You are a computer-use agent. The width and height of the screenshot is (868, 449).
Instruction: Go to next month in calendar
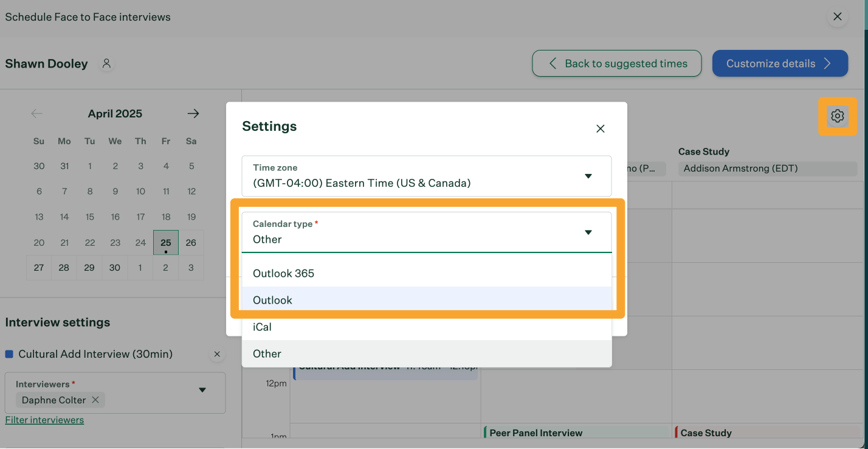click(193, 114)
